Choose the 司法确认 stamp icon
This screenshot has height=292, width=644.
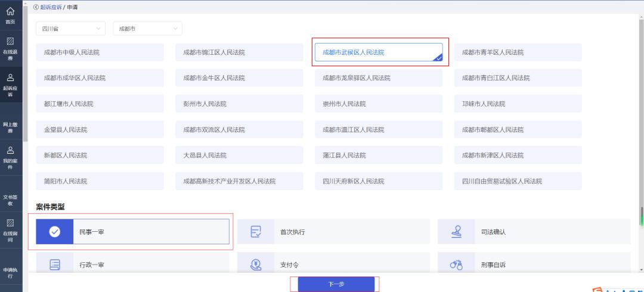click(x=456, y=232)
